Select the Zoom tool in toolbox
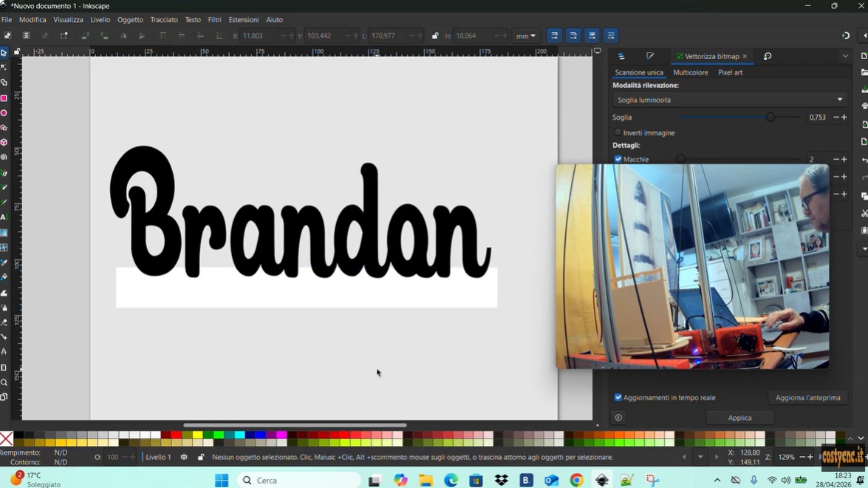Screen dimensions: 868x488 pos(4,382)
